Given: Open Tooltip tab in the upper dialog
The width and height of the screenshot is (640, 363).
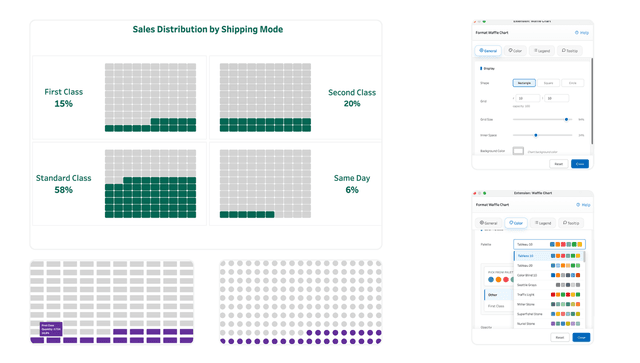Looking at the screenshot, I should [569, 51].
